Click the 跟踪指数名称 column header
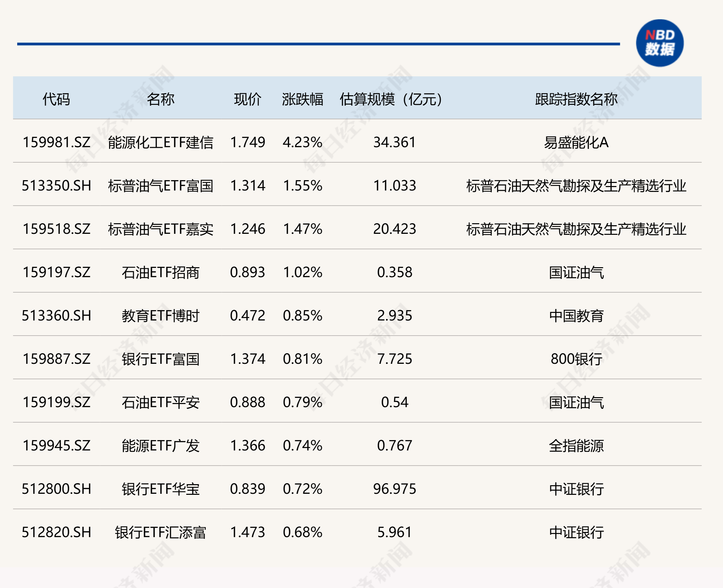Viewport: 723px width, 588px height. pyautogui.click(x=576, y=99)
